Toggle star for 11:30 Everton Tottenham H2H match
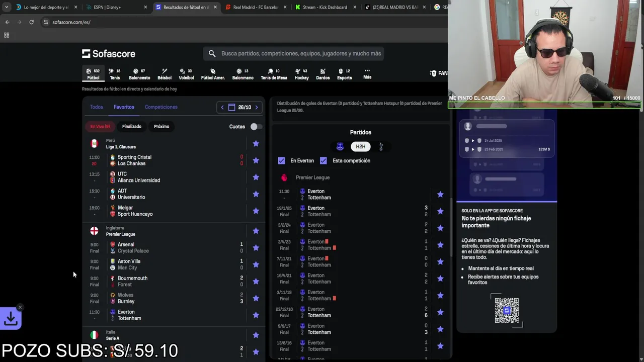 point(440,194)
